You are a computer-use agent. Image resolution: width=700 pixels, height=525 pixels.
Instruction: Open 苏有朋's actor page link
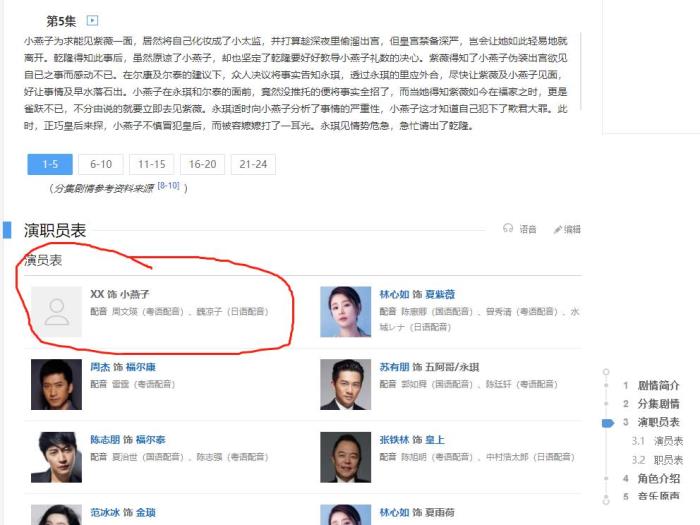point(394,367)
